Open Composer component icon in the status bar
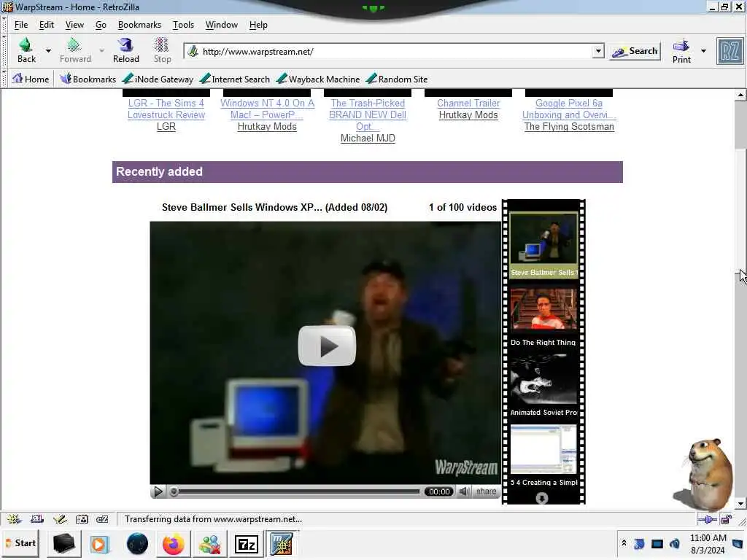This screenshot has width=747, height=560. coord(60,519)
